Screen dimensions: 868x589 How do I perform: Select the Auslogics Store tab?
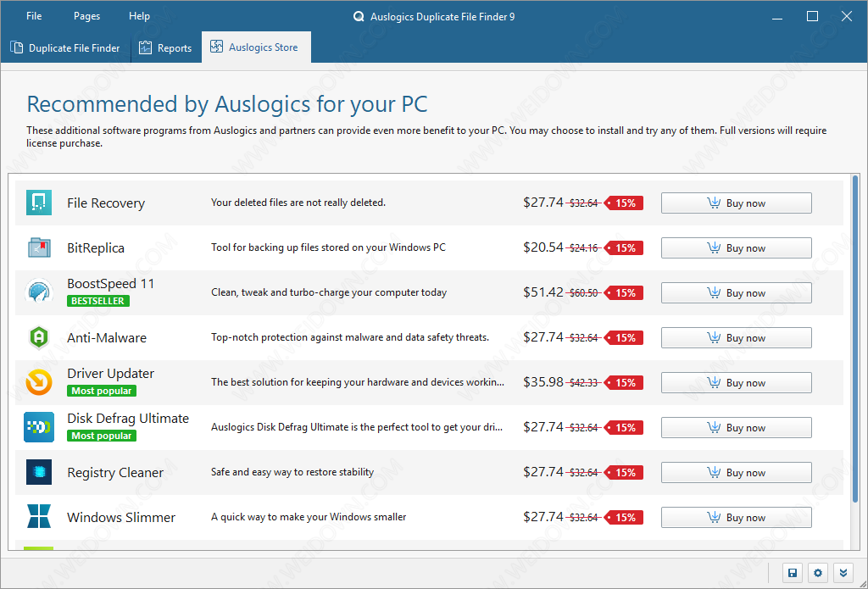pyautogui.click(x=256, y=47)
